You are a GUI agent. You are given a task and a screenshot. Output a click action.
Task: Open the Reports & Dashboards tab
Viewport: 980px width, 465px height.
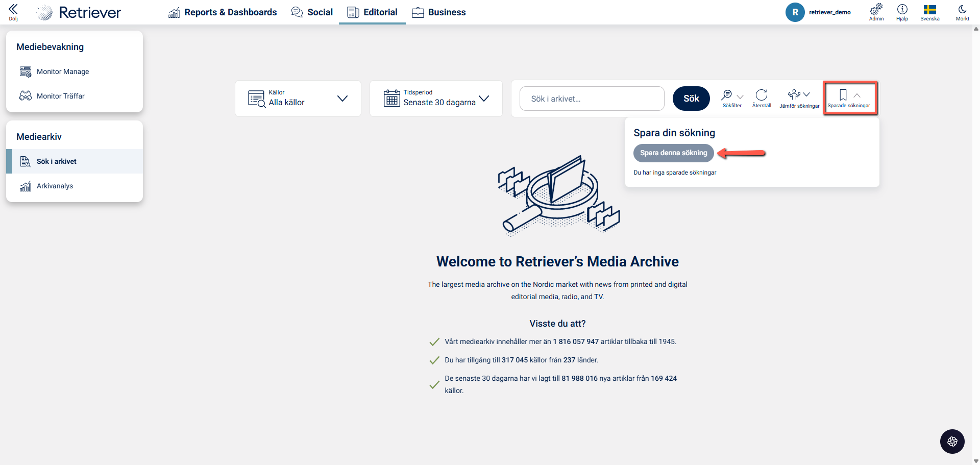(223, 12)
